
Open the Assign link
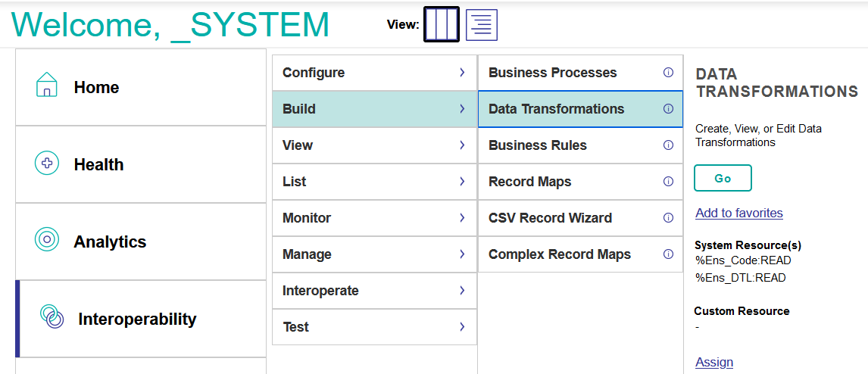[x=714, y=362]
